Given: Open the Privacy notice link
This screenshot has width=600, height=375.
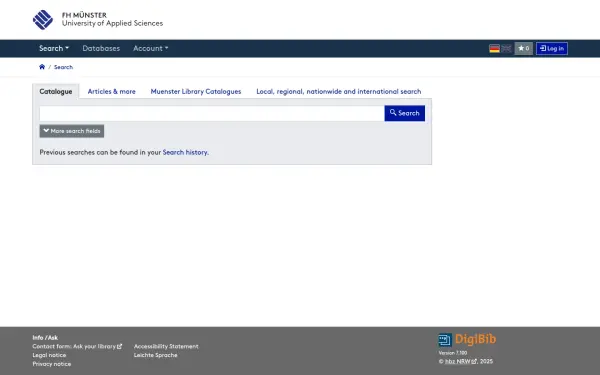Looking at the screenshot, I should click(52, 364).
